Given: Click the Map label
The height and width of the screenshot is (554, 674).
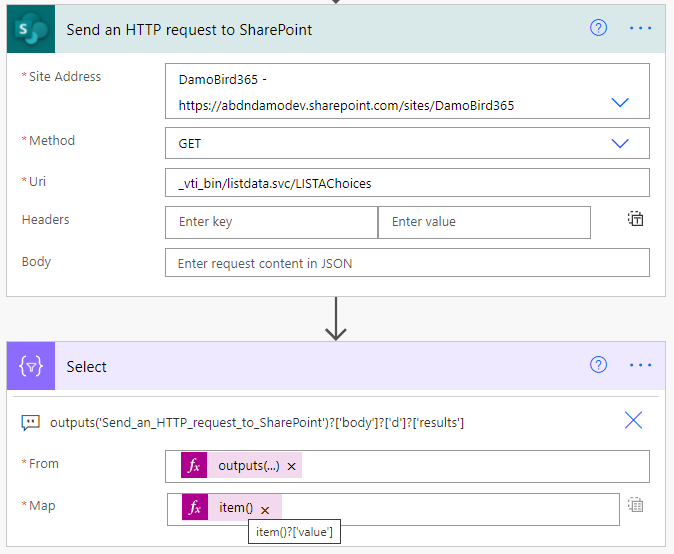Looking at the screenshot, I should coord(42,506).
